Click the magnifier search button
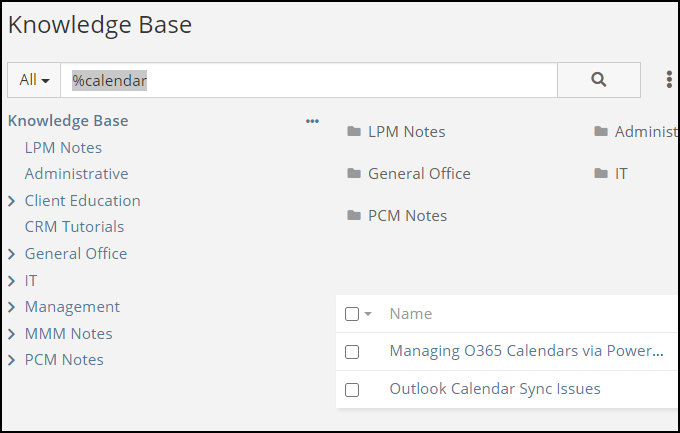 coord(598,80)
